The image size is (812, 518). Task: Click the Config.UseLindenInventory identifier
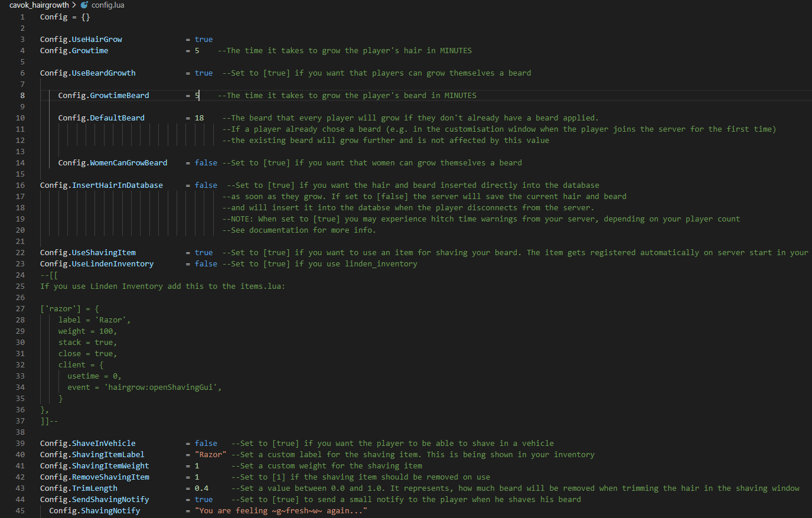(x=97, y=263)
